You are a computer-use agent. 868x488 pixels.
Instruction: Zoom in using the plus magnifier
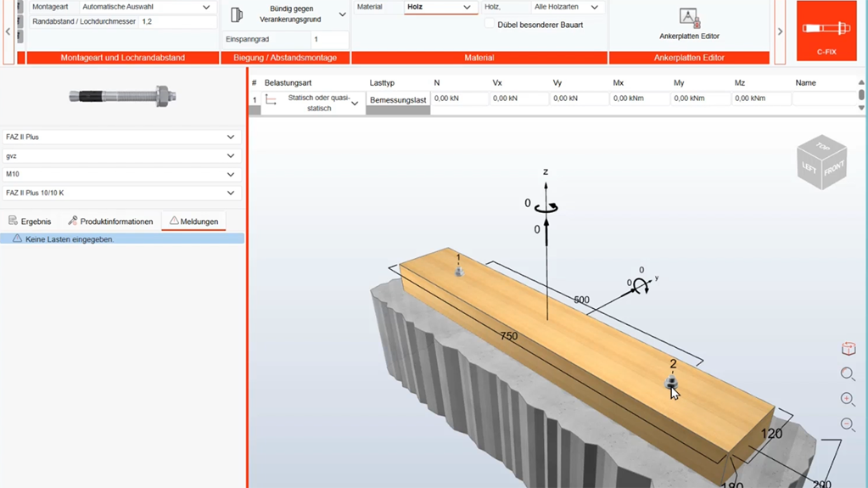point(848,399)
